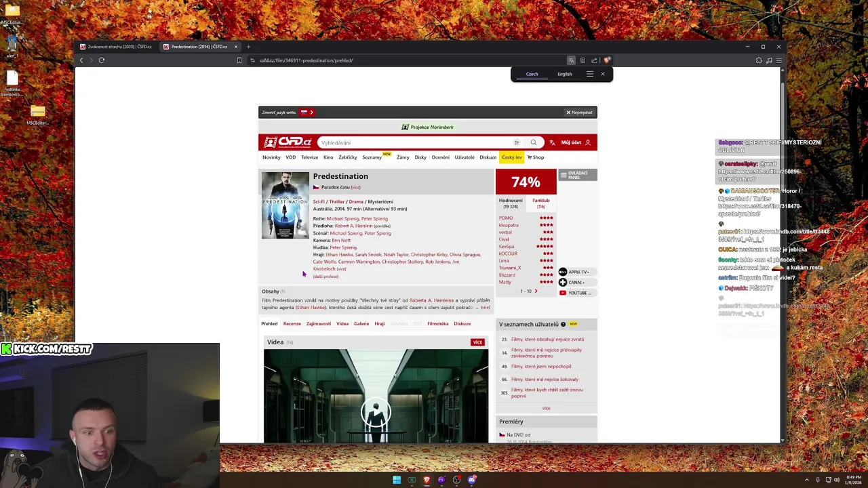Screen dimensions: 868x488
Task: Go to next page of ratings
Action: [536, 291]
